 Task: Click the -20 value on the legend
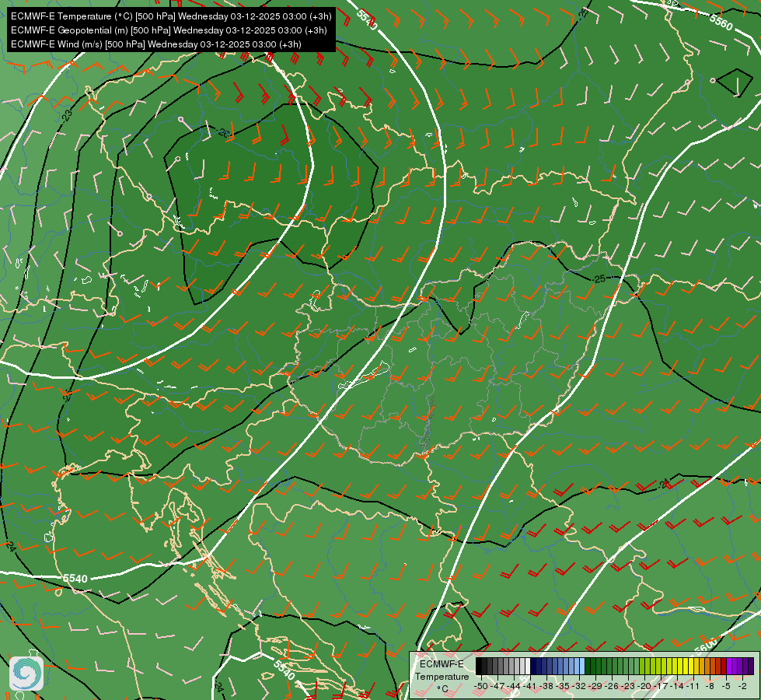click(644, 687)
